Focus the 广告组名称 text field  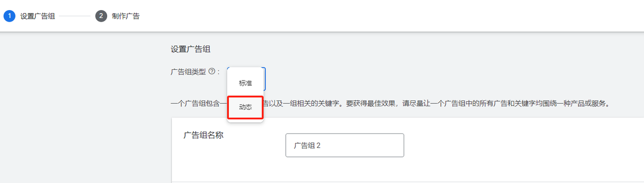click(345, 145)
